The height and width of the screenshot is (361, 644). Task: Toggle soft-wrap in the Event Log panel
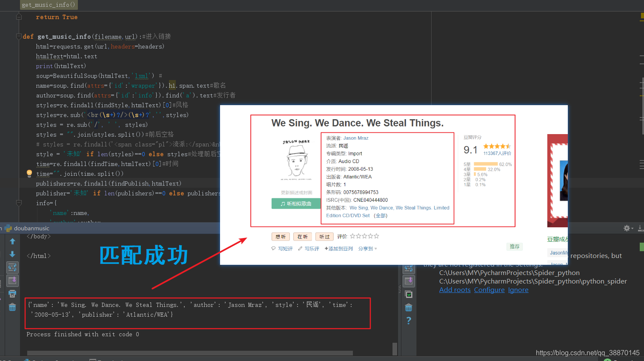pos(409,268)
